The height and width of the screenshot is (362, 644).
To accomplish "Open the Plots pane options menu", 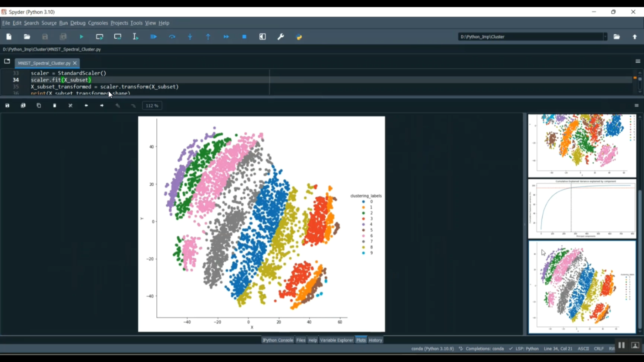I will 636,106.
